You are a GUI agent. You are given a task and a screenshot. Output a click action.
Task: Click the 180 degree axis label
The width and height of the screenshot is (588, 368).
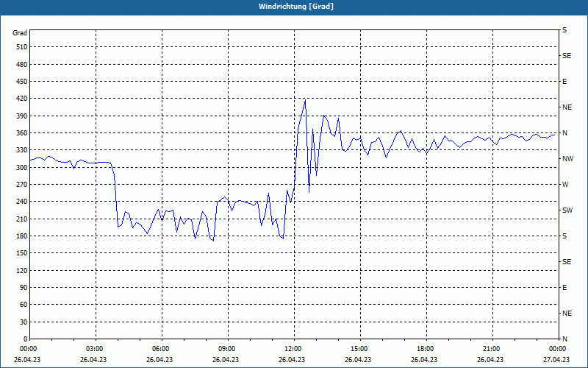pyautogui.click(x=22, y=236)
